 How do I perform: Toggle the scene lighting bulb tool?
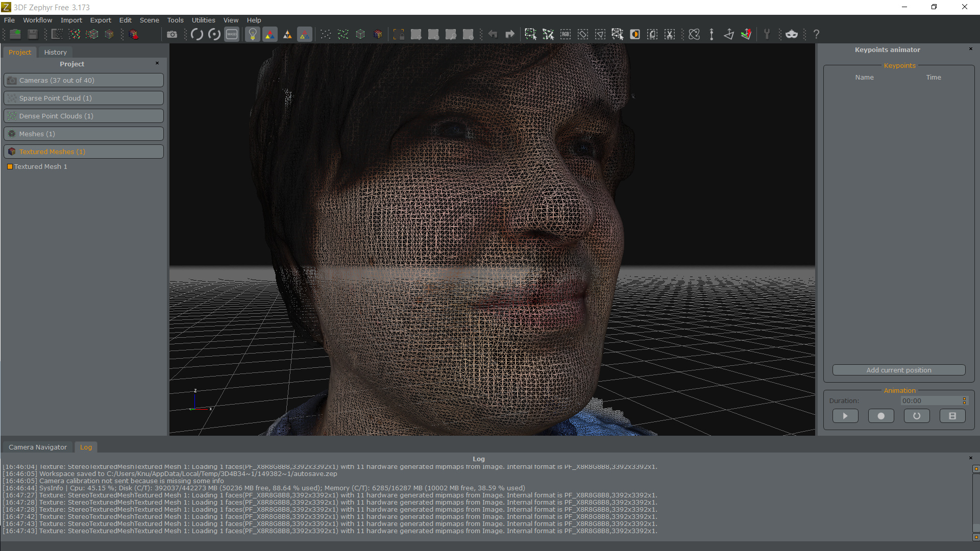(x=252, y=34)
